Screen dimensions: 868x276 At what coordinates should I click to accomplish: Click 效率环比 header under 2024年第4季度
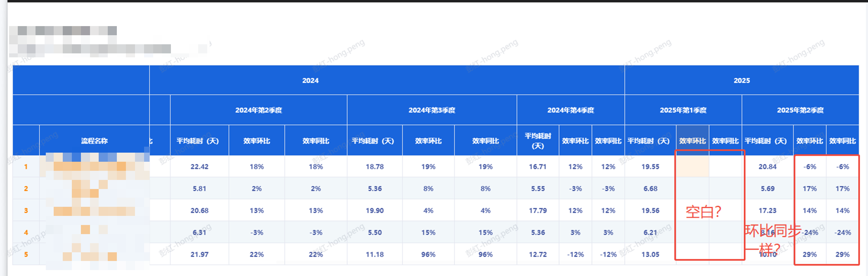tap(575, 140)
